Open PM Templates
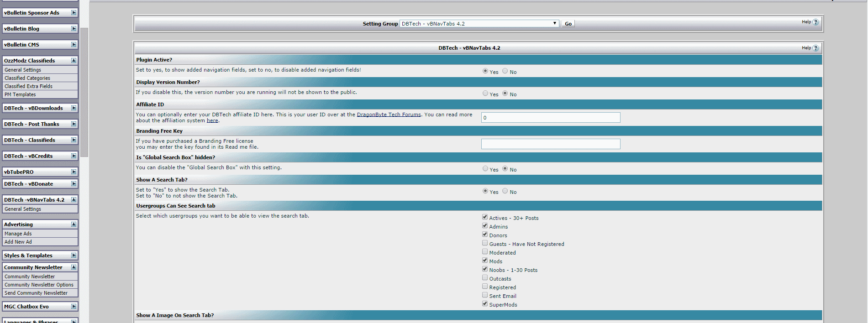 click(20, 94)
